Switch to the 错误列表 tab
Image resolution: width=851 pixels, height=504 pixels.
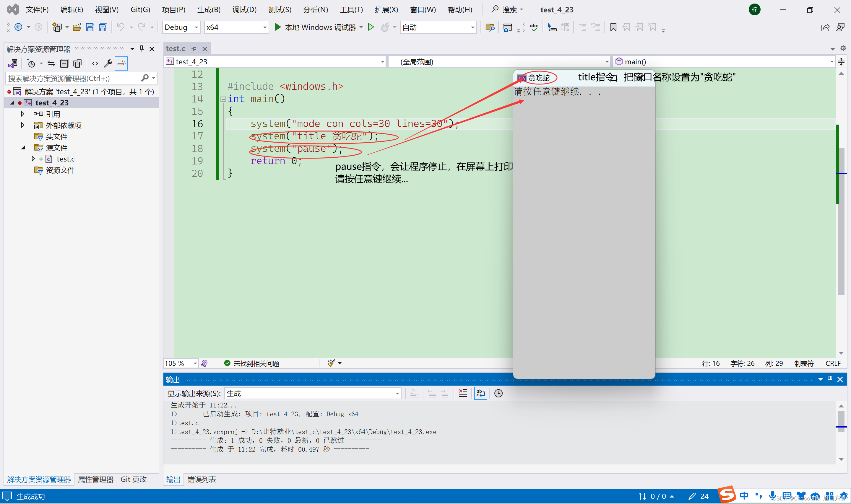(x=202, y=479)
